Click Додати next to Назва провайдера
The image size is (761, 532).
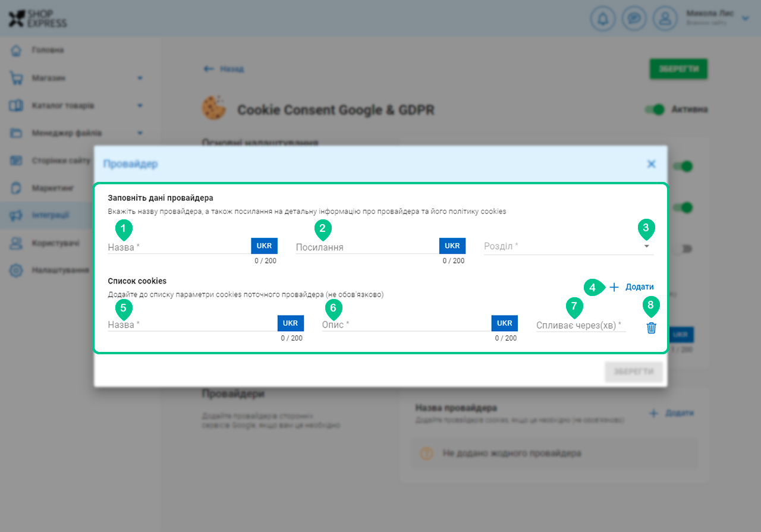pyautogui.click(x=671, y=413)
